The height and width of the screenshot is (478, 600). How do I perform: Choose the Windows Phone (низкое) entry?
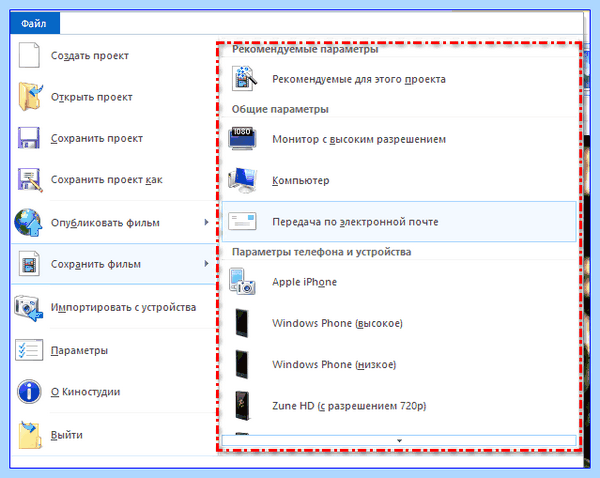[399, 364]
